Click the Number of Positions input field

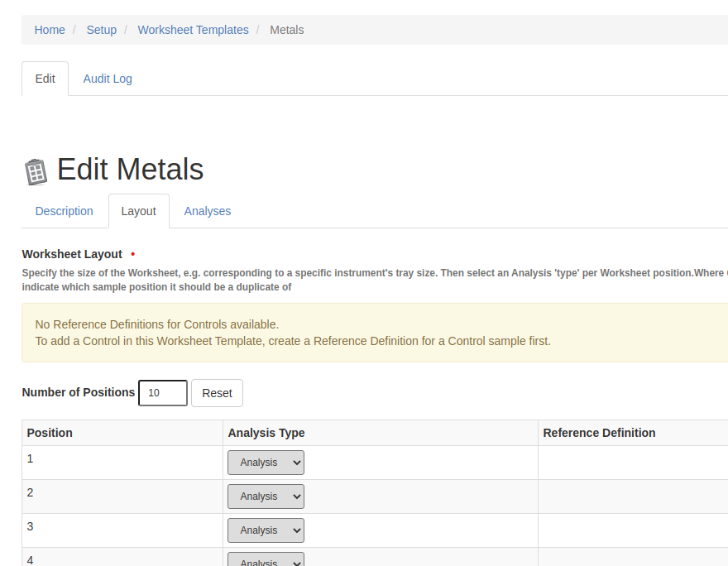pos(162,392)
